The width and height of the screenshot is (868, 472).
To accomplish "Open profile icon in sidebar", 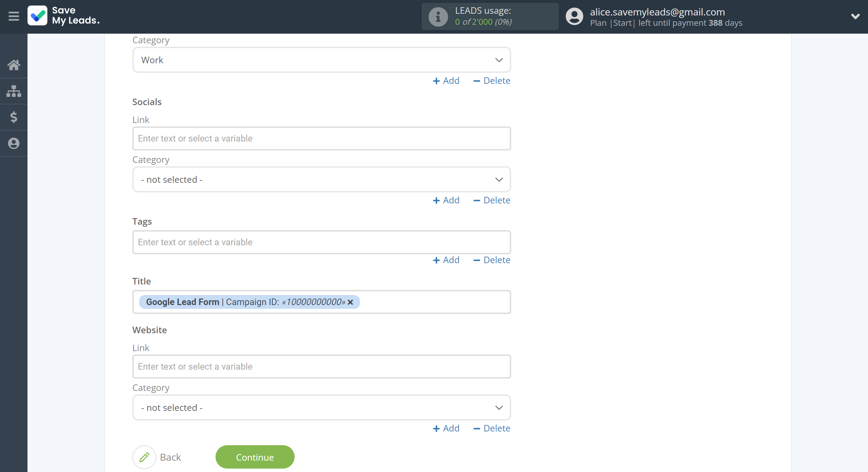I will tap(14, 143).
